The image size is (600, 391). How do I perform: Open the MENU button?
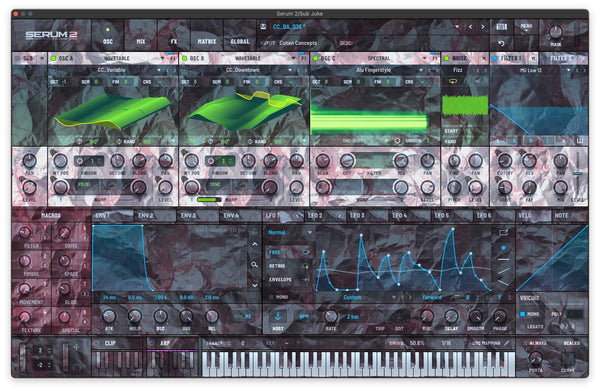click(x=526, y=26)
